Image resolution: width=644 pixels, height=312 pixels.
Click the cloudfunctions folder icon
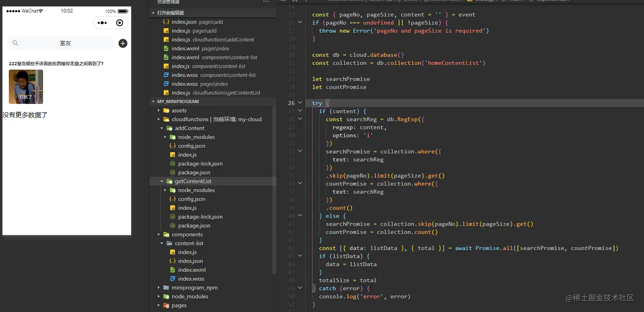(x=166, y=119)
